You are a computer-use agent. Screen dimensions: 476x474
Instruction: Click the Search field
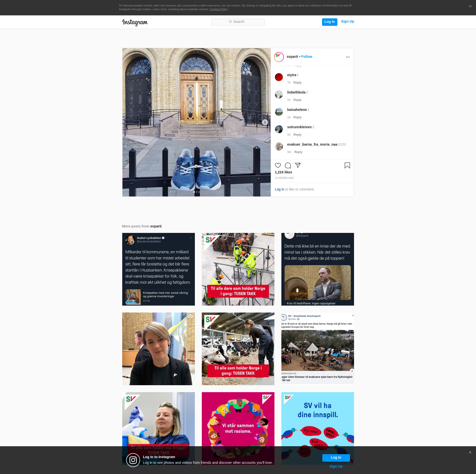pyautogui.click(x=238, y=22)
